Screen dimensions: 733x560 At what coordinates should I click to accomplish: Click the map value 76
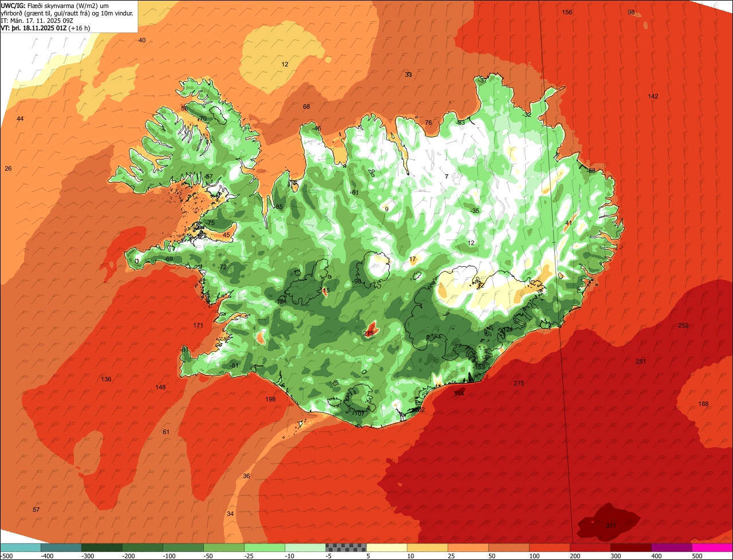(428, 123)
